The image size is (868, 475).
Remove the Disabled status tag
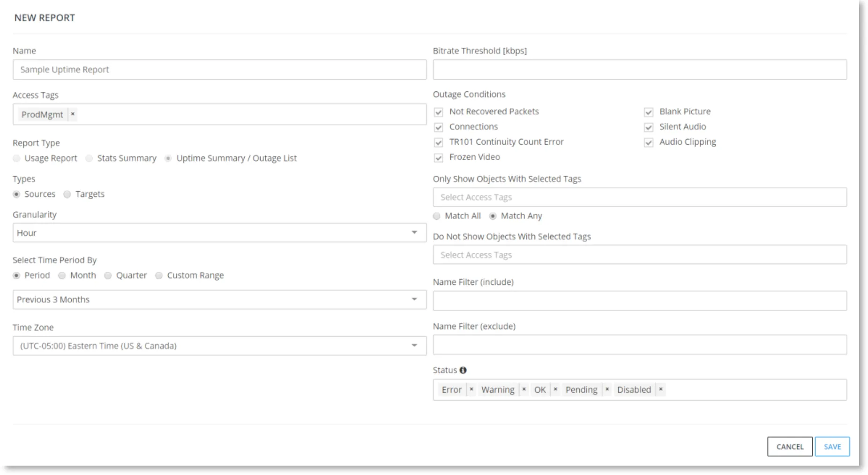pyautogui.click(x=661, y=389)
